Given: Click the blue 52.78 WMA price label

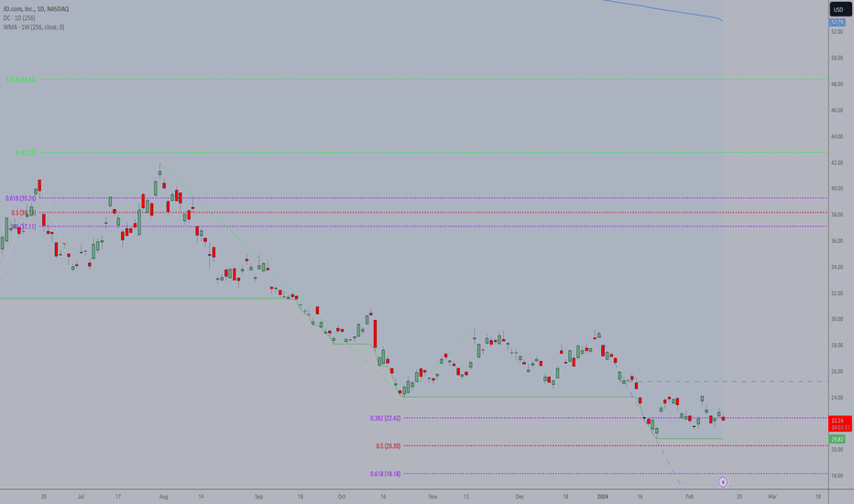Looking at the screenshot, I should tap(838, 22).
